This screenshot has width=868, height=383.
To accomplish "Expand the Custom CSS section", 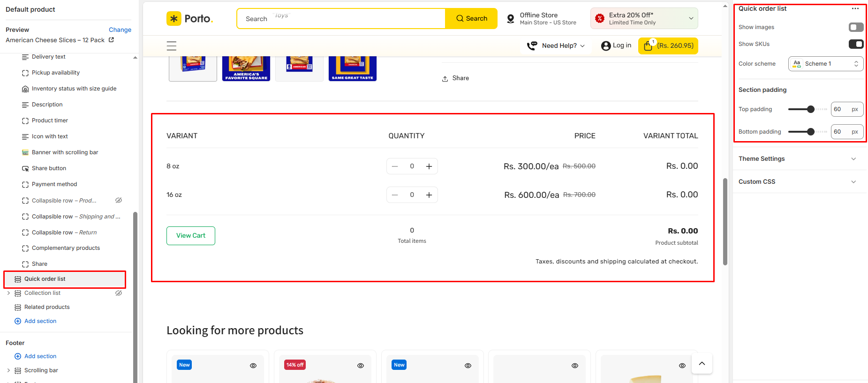I will [799, 182].
